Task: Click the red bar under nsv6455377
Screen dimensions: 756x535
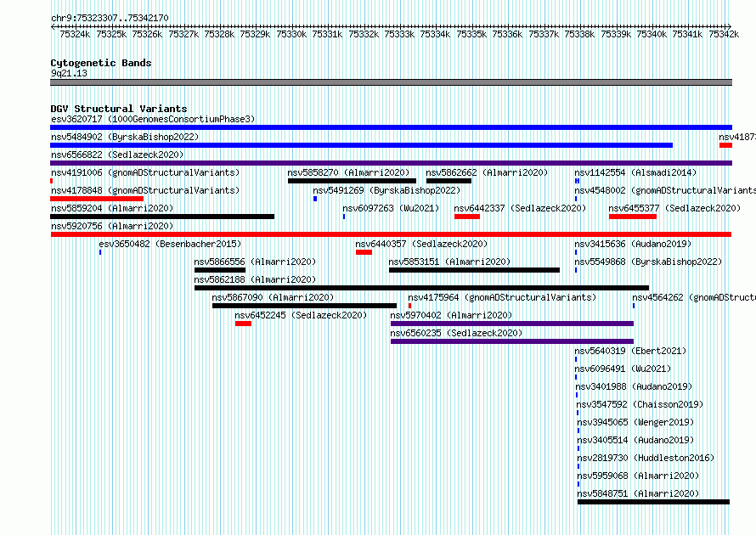Action: [x=633, y=217]
